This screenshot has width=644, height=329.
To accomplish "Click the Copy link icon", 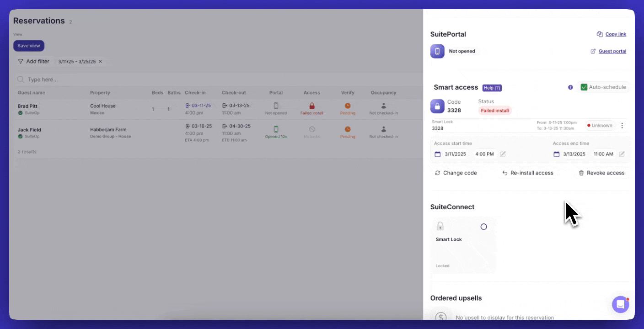I will [599, 34].
